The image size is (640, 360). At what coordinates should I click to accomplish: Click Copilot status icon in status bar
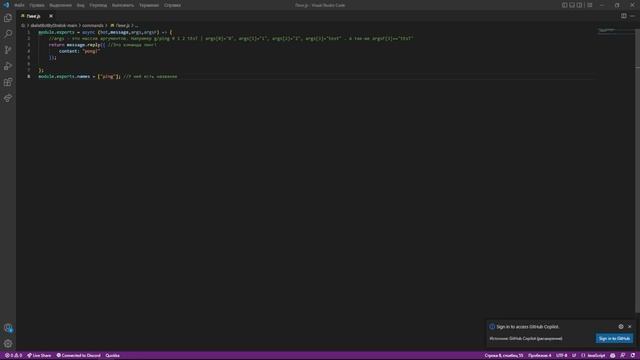(613, 356)
